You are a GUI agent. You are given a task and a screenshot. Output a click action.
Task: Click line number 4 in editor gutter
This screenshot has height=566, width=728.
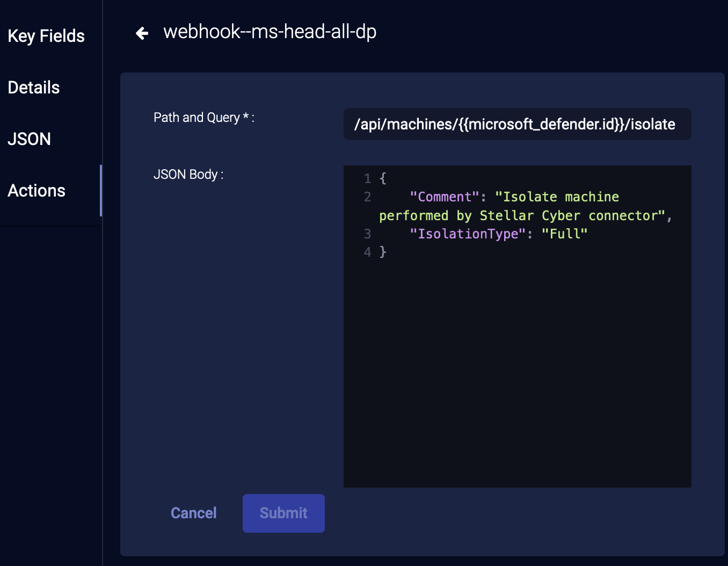pos(367,252)
